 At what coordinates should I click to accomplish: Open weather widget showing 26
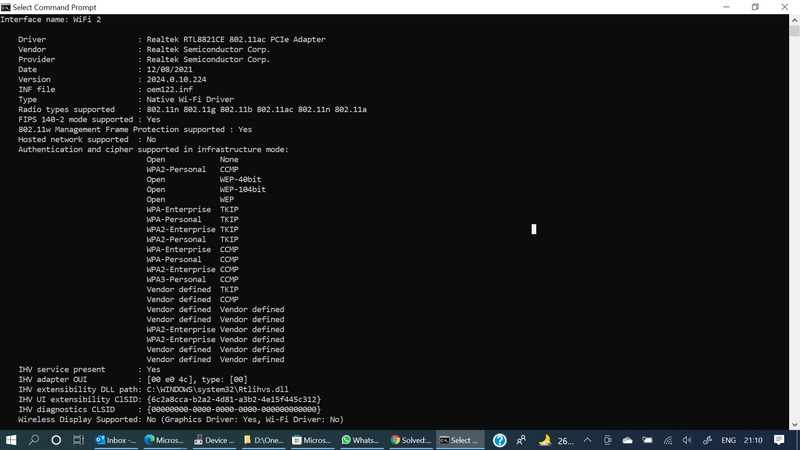(x=557, y=440)
